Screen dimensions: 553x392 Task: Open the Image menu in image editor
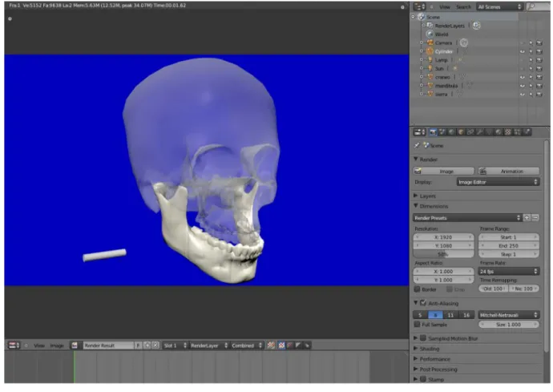click(x=57, y=346)
